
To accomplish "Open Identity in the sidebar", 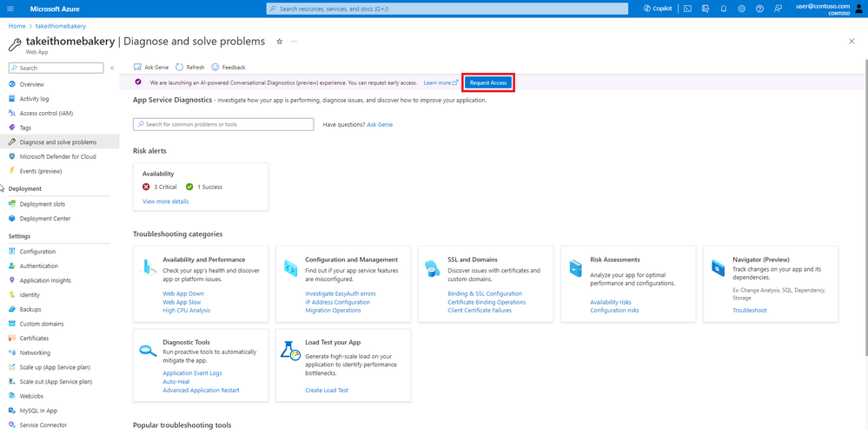I will (30, 295).
